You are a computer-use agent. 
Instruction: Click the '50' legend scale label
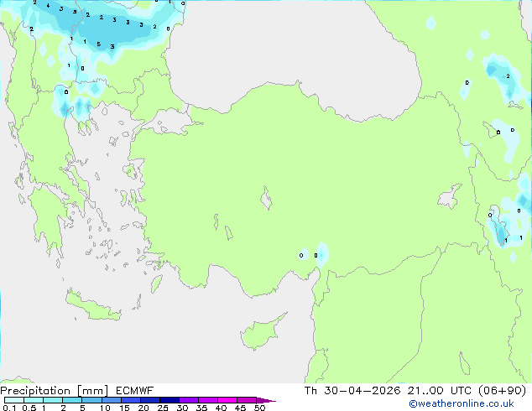coord(259,408)
